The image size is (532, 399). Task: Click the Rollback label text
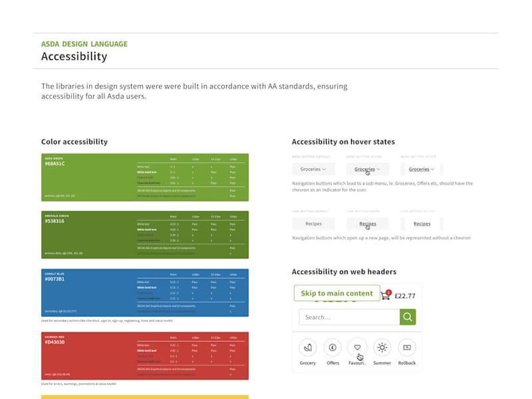coord(407,363)
